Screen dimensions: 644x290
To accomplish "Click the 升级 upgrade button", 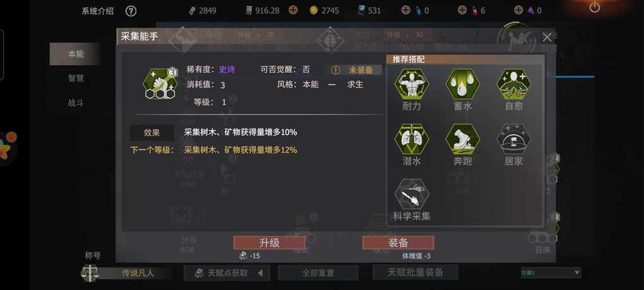I will (270, 243).
